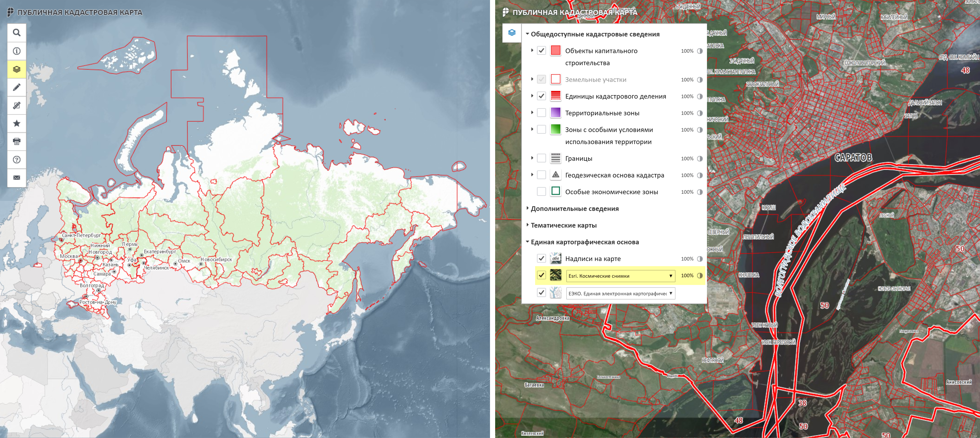980x438 pixels.
Task: Expand Дополнительные сведения section
Action: 527,208
